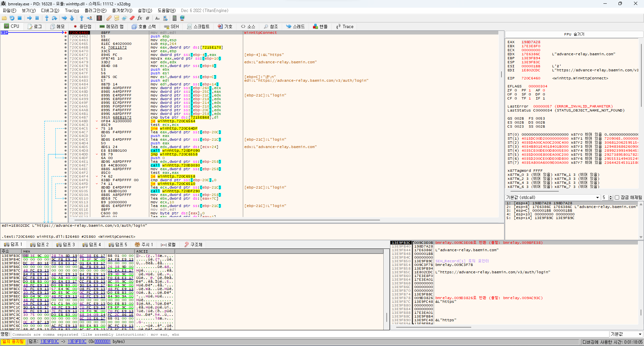The height and width of the screenshot is (346, 644).
Task: Switch to the 스크립트 tab
Action: point(198,26)
